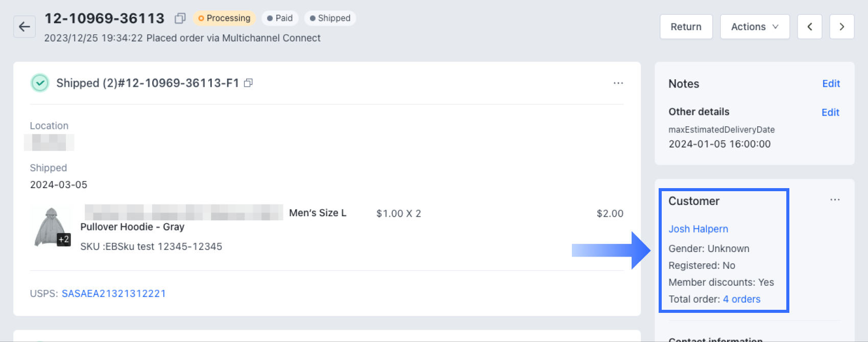Click the back arrow to return

pyautogui.click(x=24, y=27)
